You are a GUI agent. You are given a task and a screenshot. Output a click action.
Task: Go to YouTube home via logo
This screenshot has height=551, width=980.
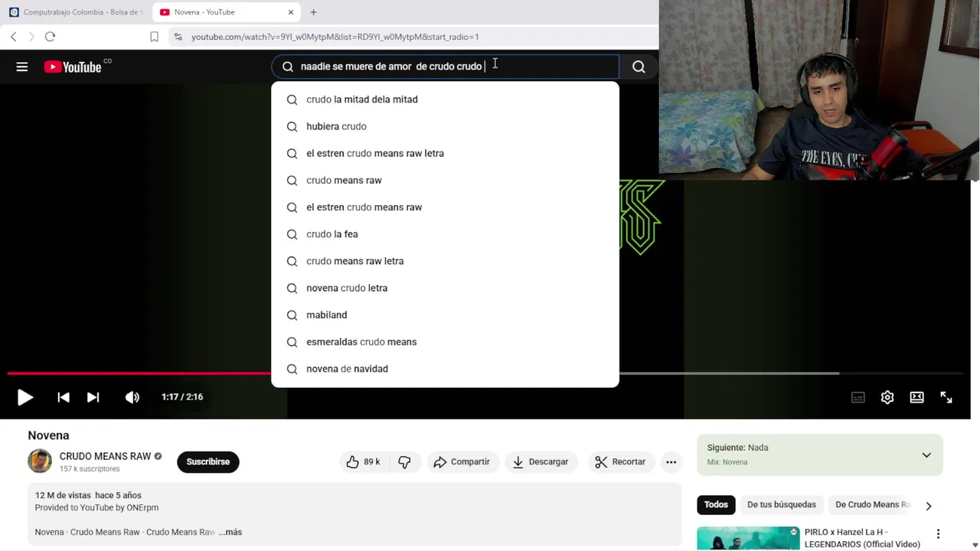(x=73, y=67)
